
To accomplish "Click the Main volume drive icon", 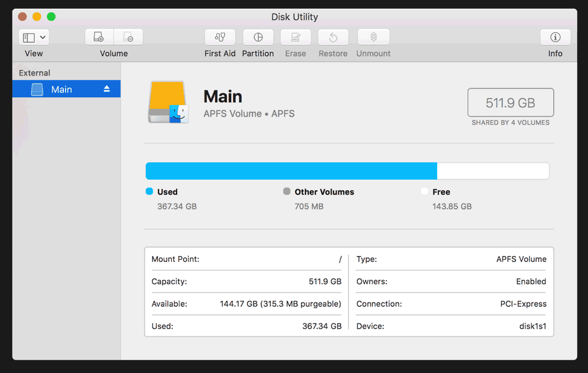I will (37, 89).
